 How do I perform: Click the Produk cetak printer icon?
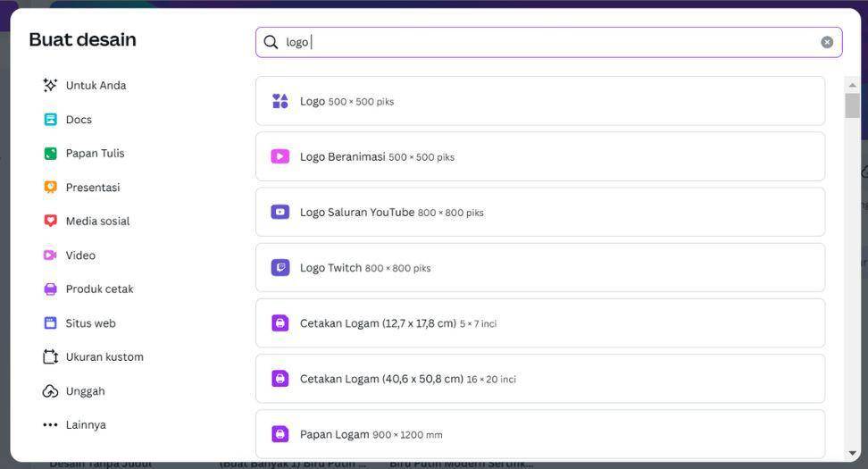pos(50,289)
